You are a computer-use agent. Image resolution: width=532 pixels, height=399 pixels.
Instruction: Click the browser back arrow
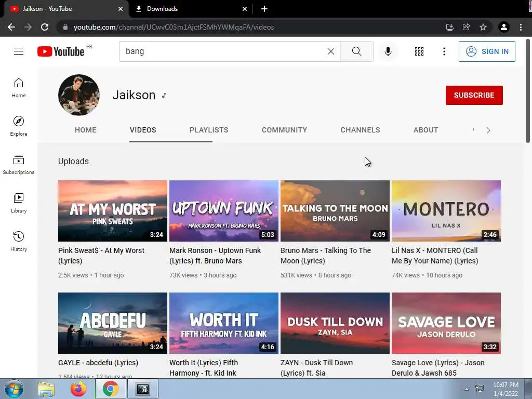coord(11,27)
